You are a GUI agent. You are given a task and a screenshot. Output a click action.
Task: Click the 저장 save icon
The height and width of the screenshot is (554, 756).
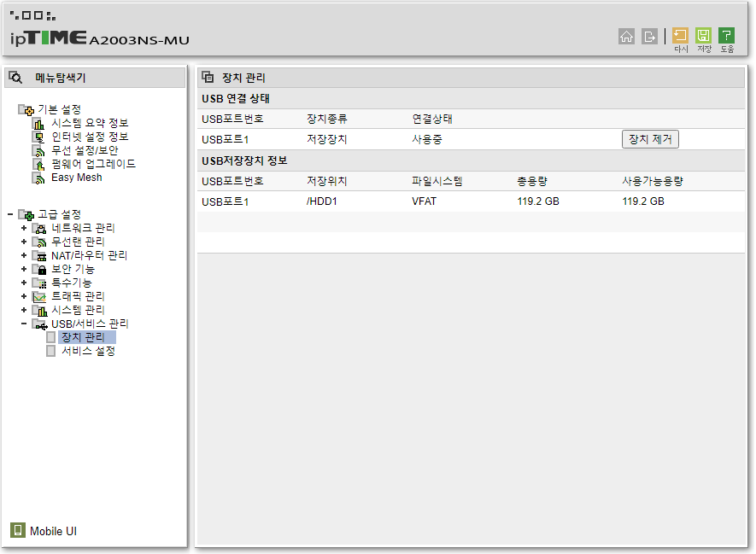(703, 35)
